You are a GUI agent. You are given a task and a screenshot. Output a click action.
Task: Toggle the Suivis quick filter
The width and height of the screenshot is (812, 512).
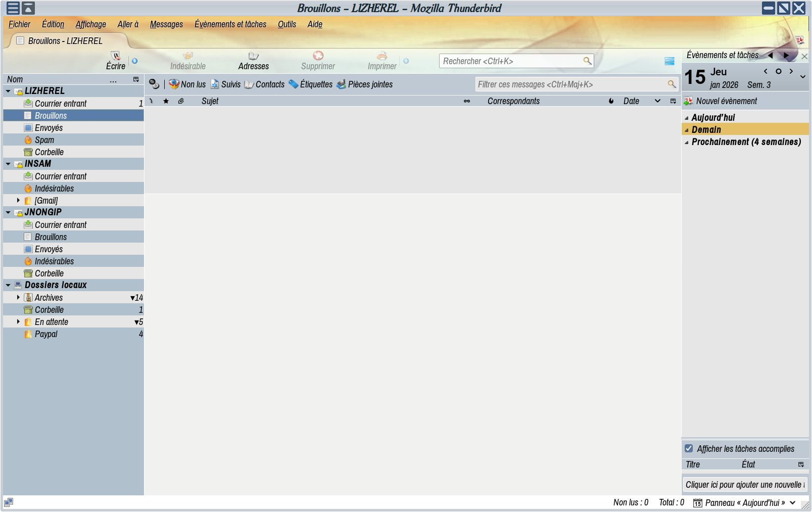coord(225,84)
